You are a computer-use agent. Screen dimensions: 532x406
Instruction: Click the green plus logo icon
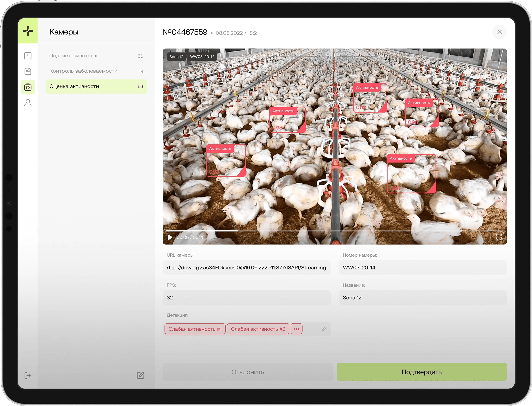pos(28,31)
